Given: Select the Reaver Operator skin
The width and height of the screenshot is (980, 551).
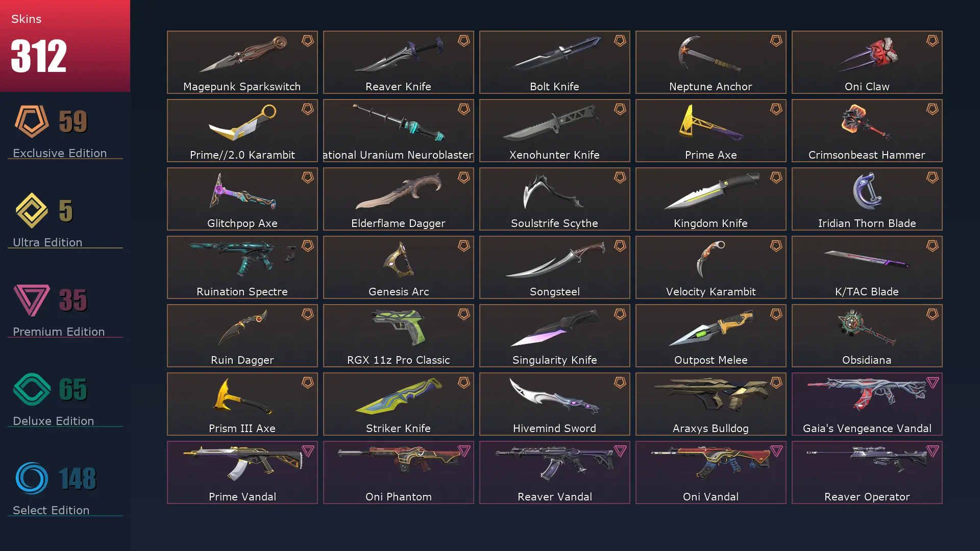Looking at the screenshot, I should click(867, 472).
